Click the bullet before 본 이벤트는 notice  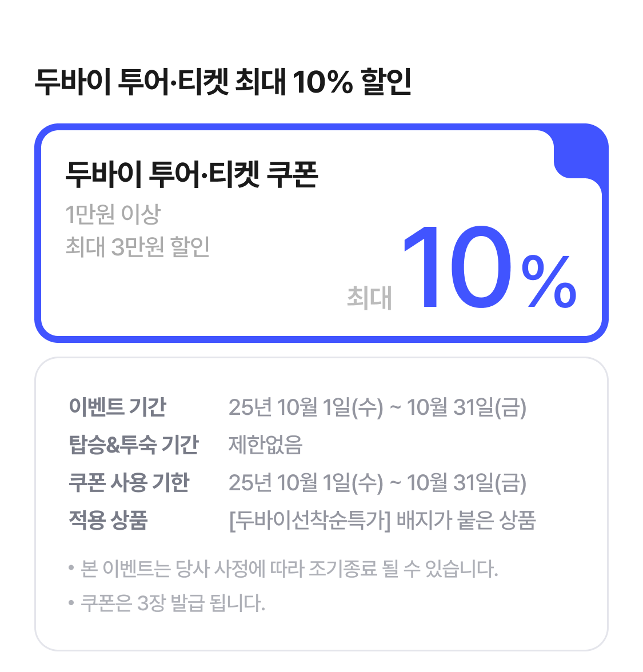click(x=71, y=569)
